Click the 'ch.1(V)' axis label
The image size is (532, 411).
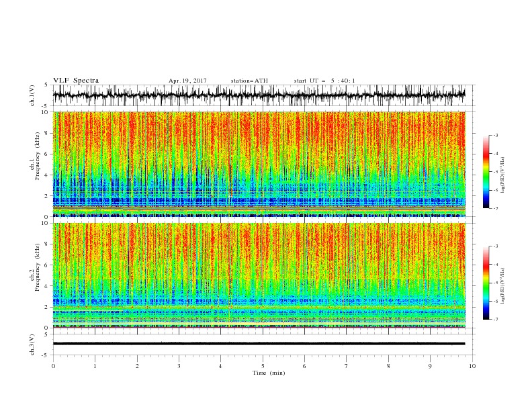32,95
